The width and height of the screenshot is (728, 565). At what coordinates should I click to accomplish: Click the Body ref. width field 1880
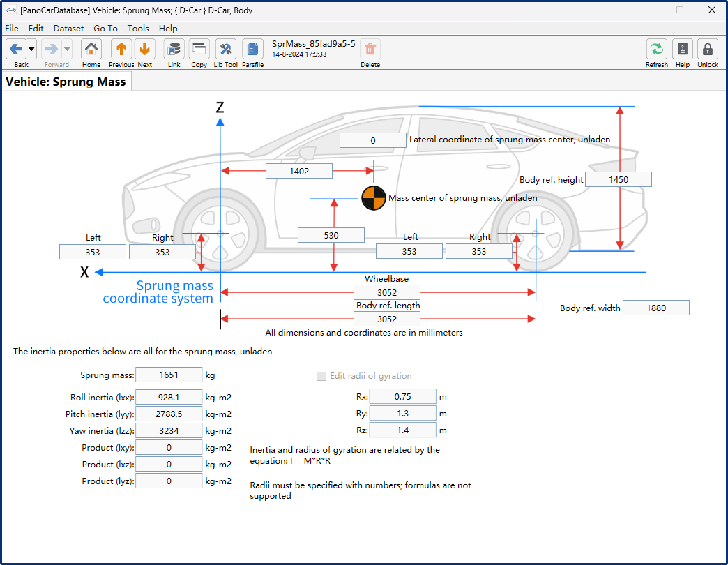(656, 308)
